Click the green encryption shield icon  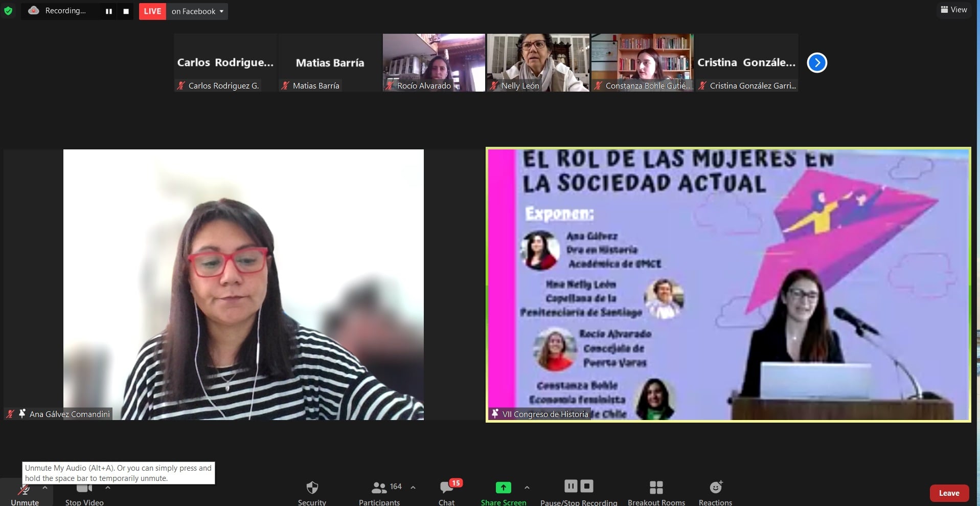8,11
